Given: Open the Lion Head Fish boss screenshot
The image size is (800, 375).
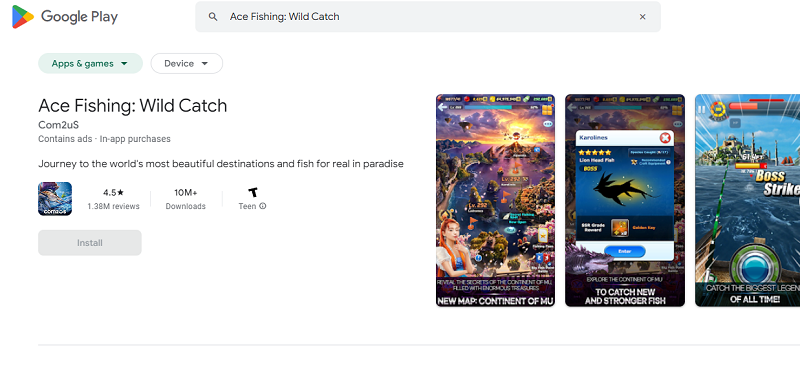Looking at the screenshot, I should (625, 201).
